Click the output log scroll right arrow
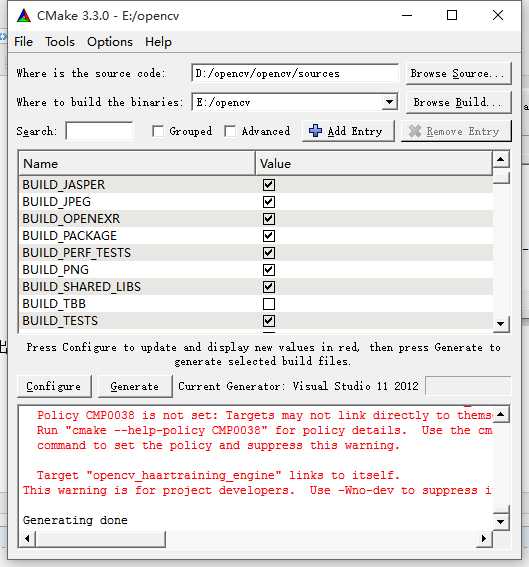Image resolution: width=529 pixels, height=567 pixels. click(484, 538)
